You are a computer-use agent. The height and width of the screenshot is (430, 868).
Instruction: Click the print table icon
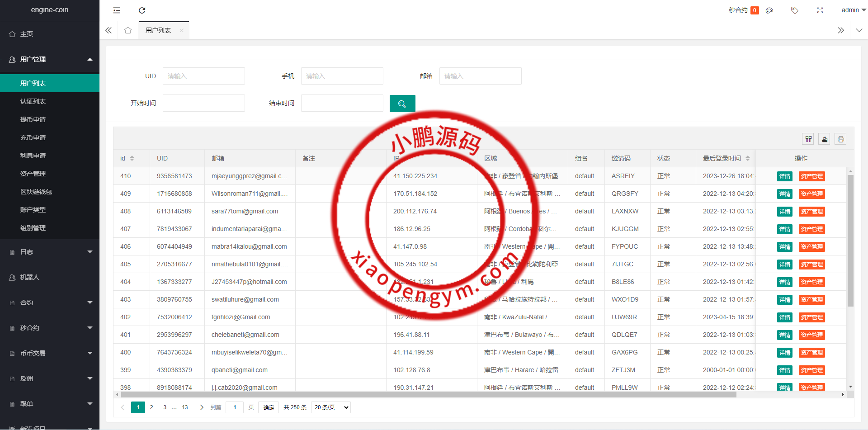841,139
